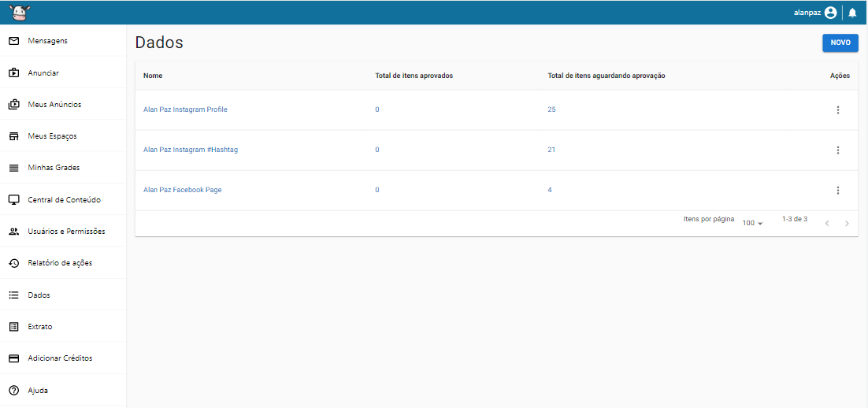Click approved count 0 for Facebook Page
This screenshot has height=408, width=868.
pos(377,190)
